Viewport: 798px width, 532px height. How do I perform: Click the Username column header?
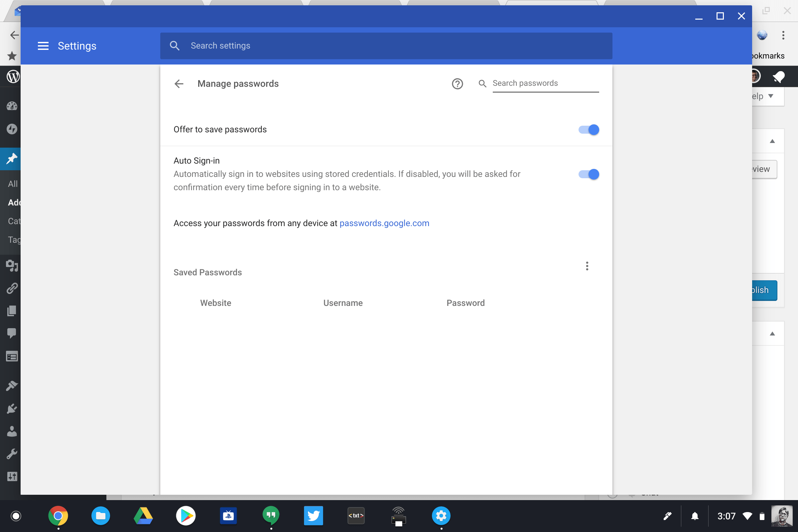tap(343, 303)
